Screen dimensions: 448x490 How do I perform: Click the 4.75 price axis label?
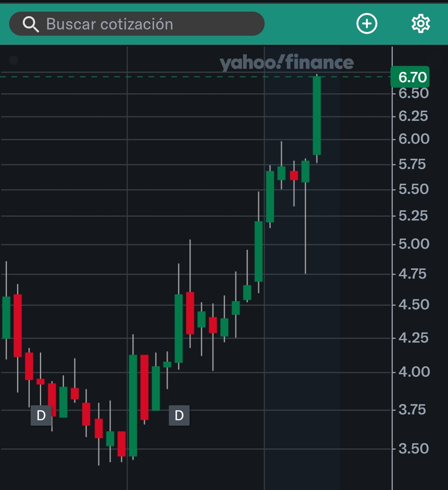point(412,274)
